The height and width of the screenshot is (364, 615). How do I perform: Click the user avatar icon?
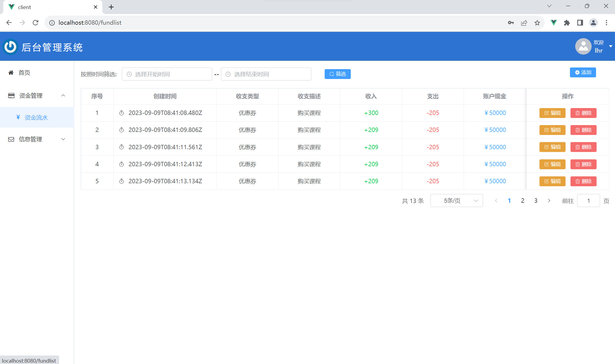[x=583, y=46]
